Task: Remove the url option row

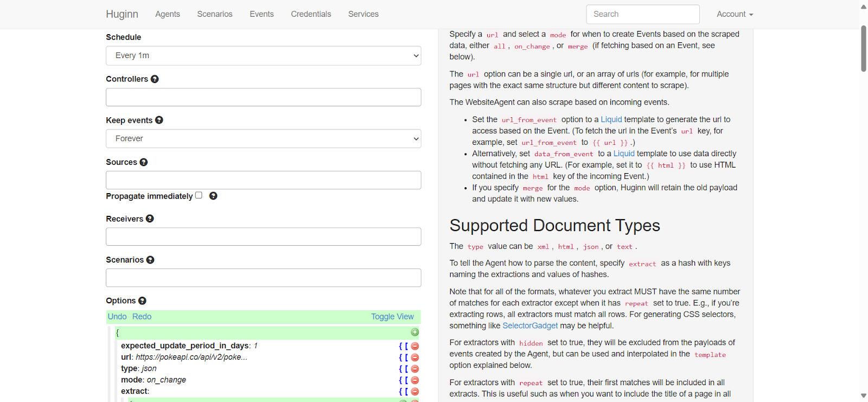Action: point(415,358)
